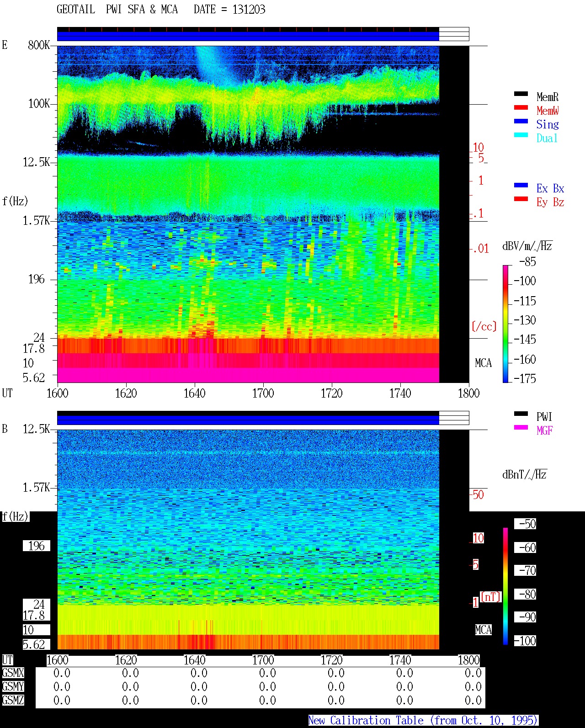
Task: Click the -90 color scale value
Action: tap(525, 617)
